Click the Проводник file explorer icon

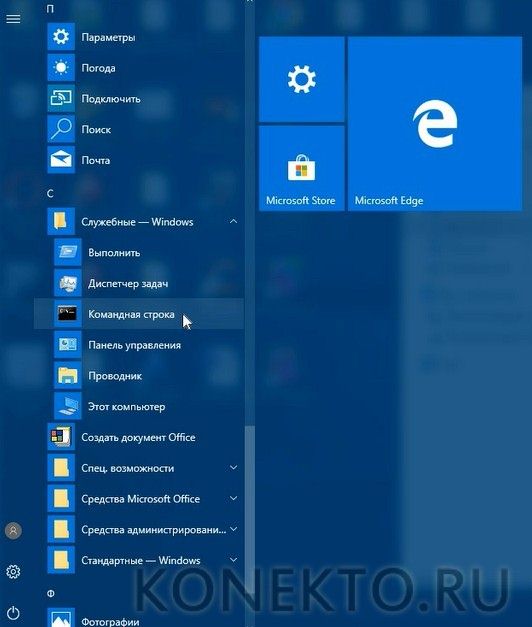point(68,375)
